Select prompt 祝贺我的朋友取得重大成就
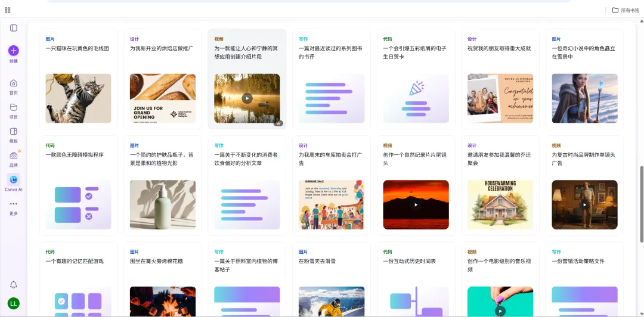Viewport: 644px width, 317px height. [x=499, y=48]
